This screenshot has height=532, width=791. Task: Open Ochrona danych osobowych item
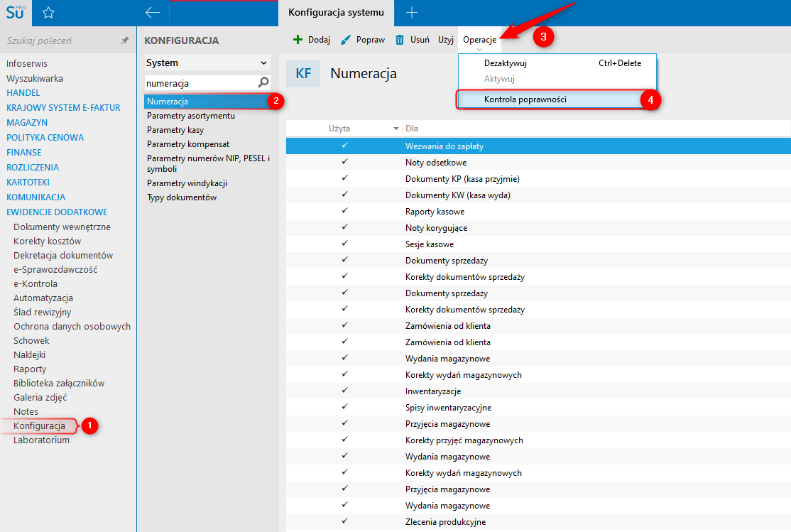pyautogui.click(x=72, y=326)
